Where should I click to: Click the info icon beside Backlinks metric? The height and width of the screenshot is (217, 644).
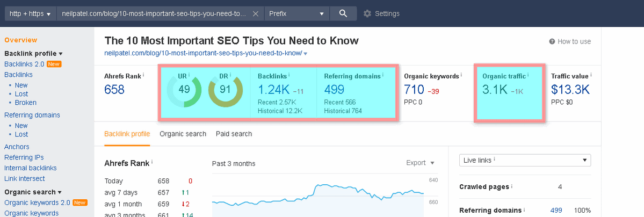click(x=289, y=76)
